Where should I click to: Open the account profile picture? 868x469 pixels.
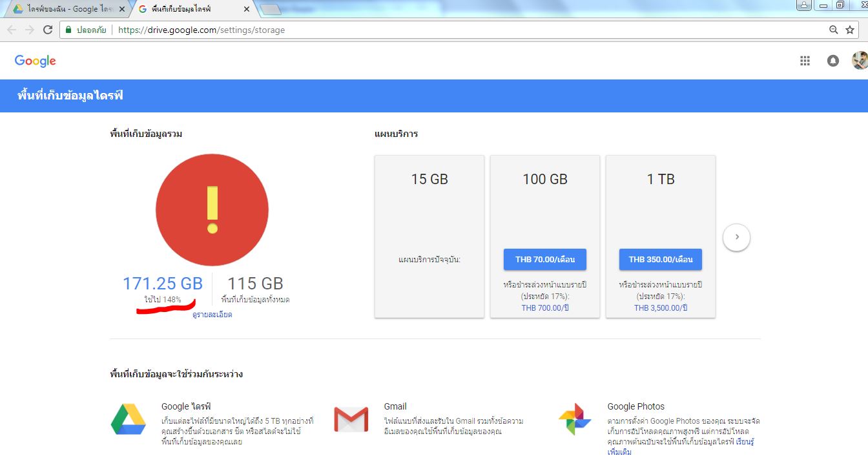[860, 61]
